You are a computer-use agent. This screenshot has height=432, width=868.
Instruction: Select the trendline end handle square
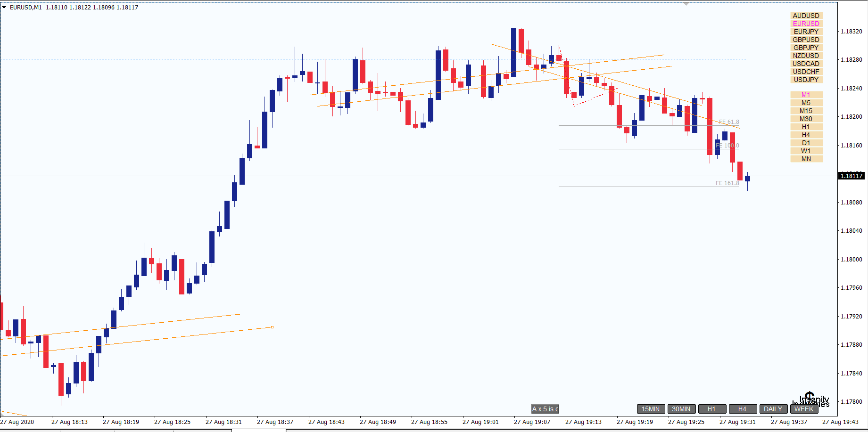click(x=272, y=327)
